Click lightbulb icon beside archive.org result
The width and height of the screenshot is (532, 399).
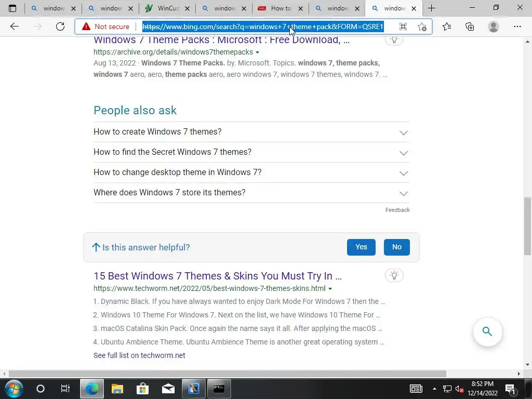pyautogui.click(x=394, y=40)
